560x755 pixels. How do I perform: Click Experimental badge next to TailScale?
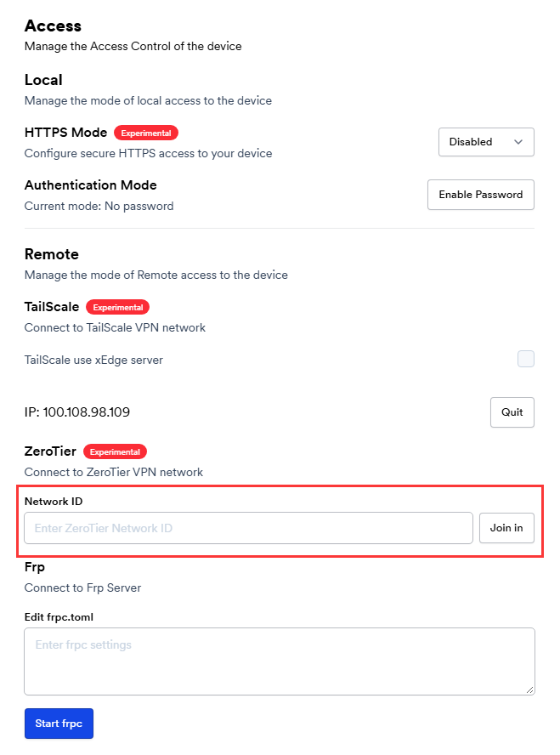118,307
